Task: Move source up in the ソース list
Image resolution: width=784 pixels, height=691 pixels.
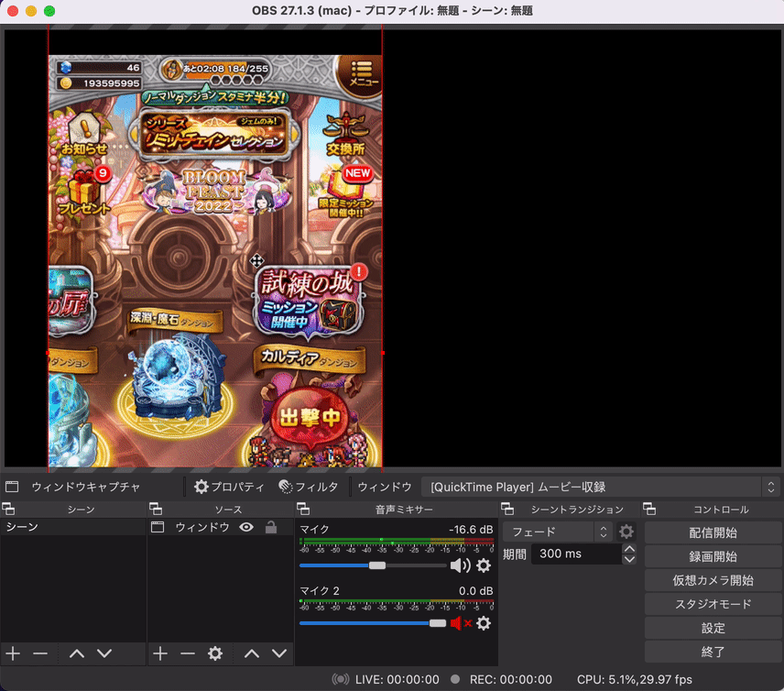Action: point(252,653)
